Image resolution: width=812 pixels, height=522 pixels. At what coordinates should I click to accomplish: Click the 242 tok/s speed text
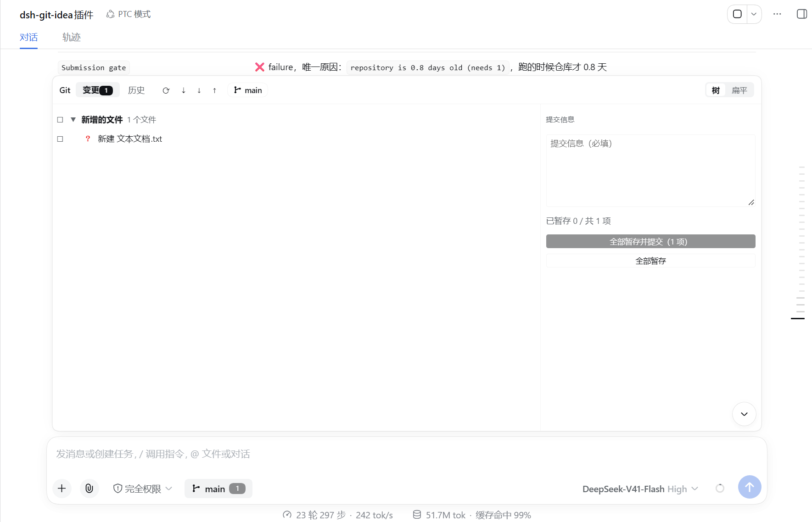point(374,515)
